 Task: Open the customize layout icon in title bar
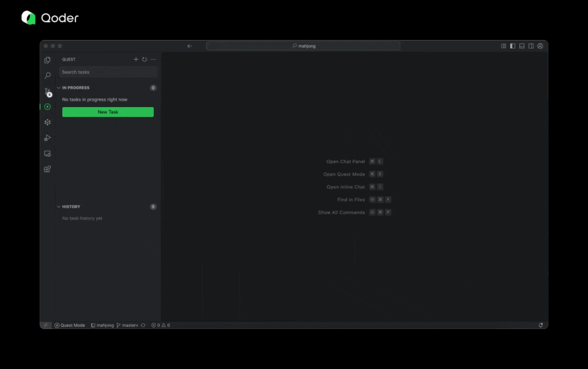click(503, 46)
